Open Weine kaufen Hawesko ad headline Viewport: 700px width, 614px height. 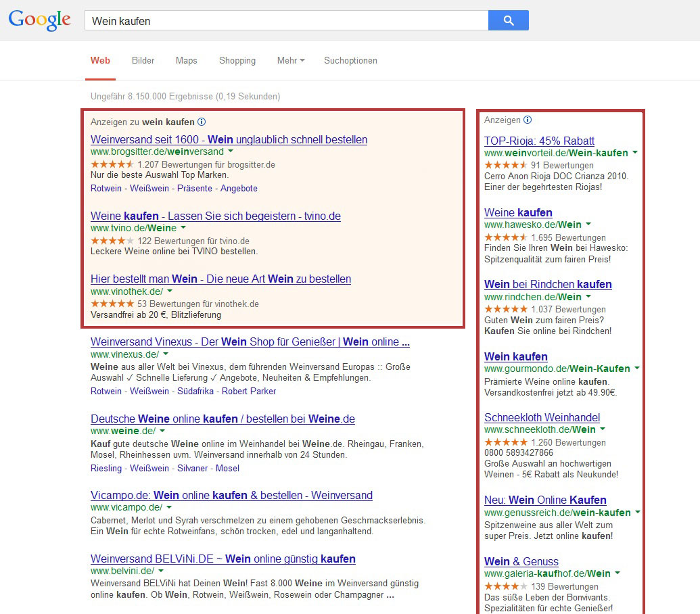pos(518,212)
